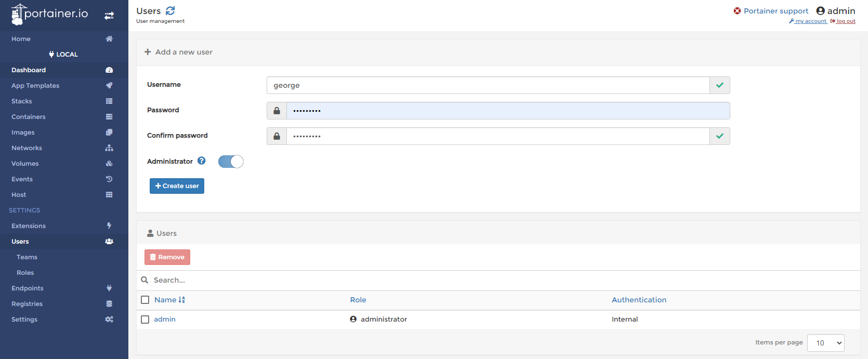Image resolution: width=868 pixels, height=359 pixels.
Task: Open the Stacks menu item
Action: point(64,101)
